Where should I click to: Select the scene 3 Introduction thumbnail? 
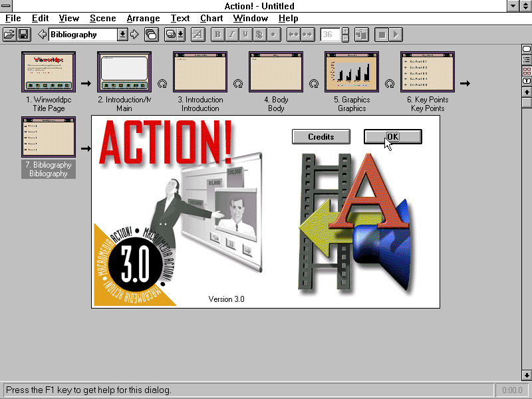[x=200, y=72]
